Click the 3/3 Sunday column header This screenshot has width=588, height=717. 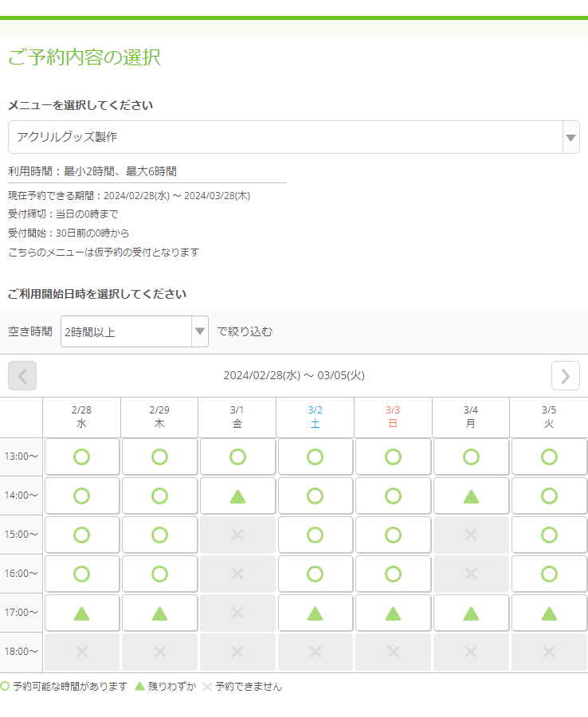pos(393,417)
